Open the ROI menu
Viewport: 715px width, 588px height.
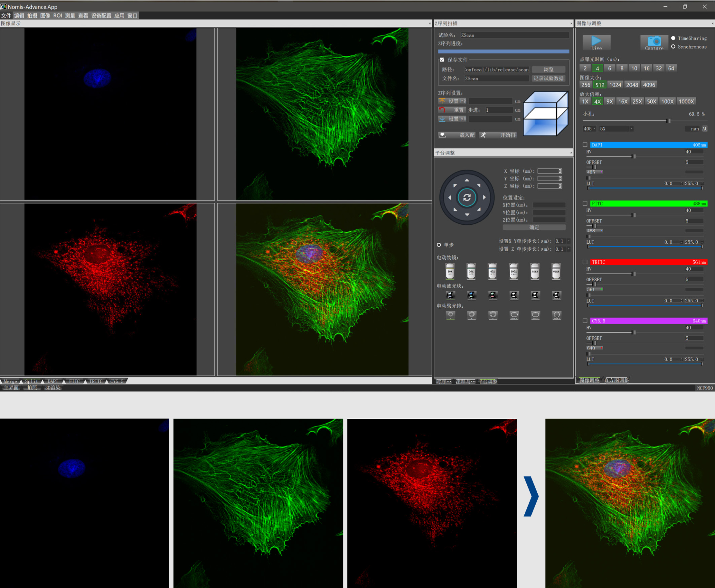[x=58, y=16]
